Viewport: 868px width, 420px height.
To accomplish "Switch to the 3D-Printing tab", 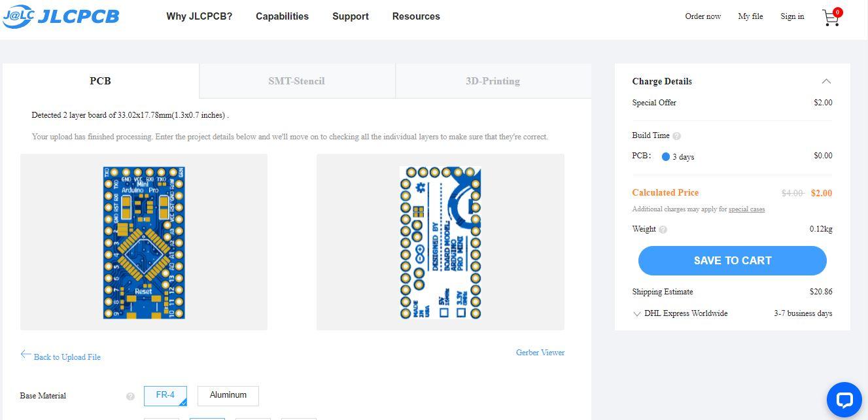I will [x=493, y=81].
